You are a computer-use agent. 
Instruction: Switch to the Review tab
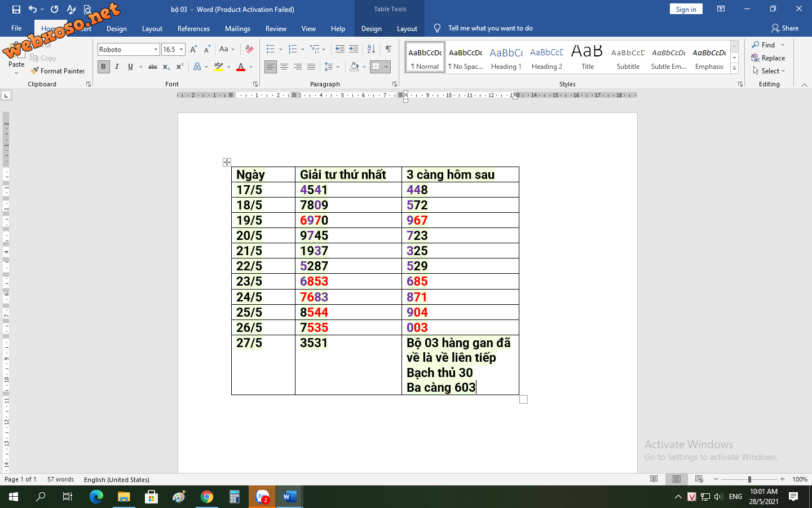(276, 29)
